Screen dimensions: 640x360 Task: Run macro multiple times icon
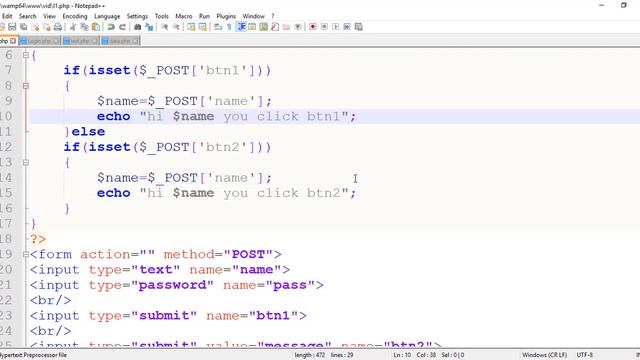[347, 27]
